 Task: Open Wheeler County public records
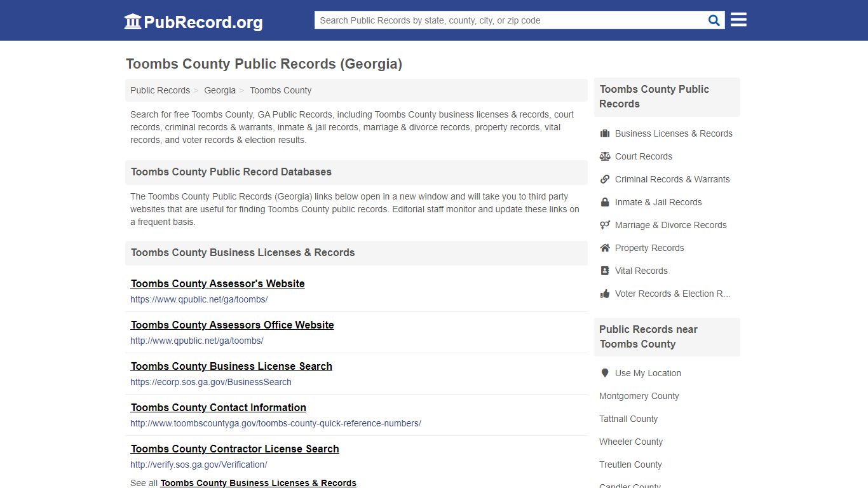click(631, 442)
